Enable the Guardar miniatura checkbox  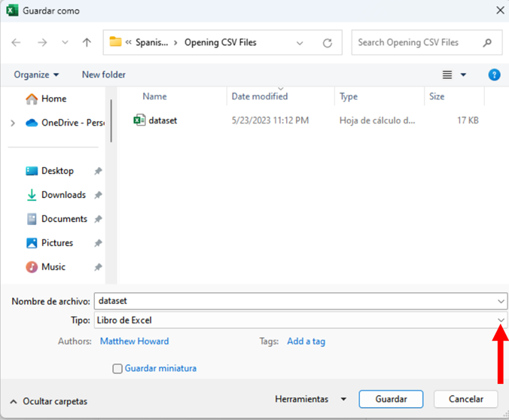[117, 369]
